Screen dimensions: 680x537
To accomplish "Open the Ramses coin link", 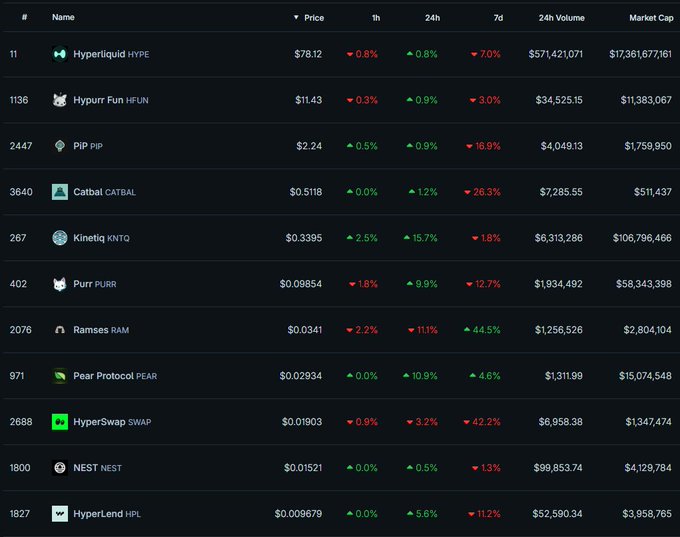I will (x=101, y=330).
